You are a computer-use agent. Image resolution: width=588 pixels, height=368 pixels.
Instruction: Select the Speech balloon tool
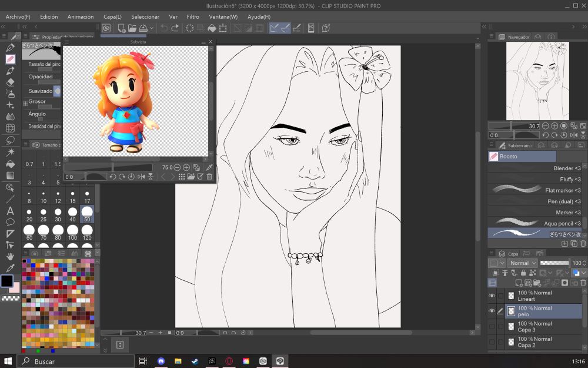tap(10, 222)
